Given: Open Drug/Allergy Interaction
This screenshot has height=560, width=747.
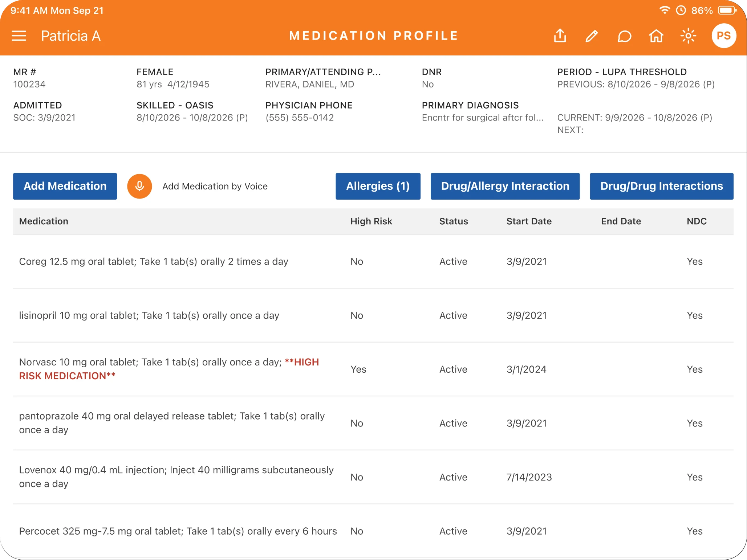Looking at the screenshot, I should click(505, 186).
